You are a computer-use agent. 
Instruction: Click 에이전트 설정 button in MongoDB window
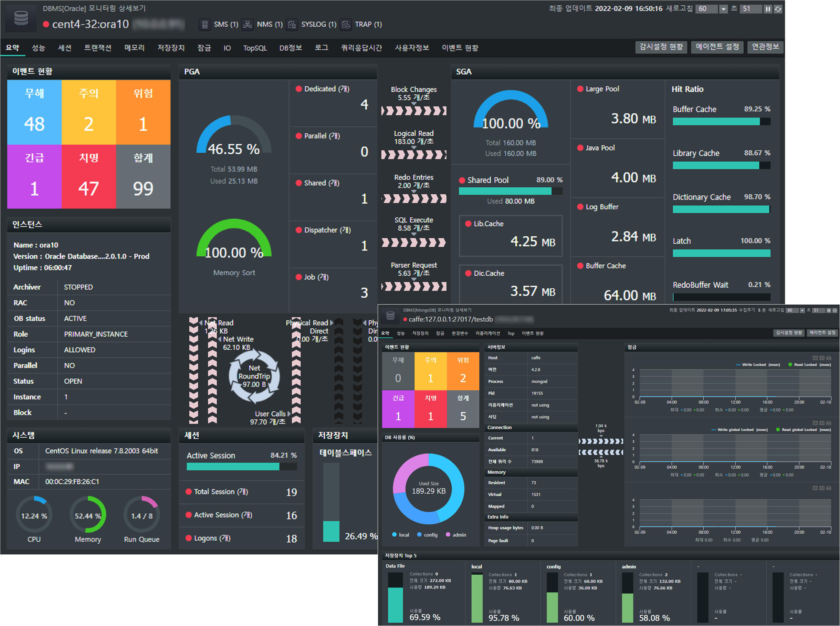point(822,333)
